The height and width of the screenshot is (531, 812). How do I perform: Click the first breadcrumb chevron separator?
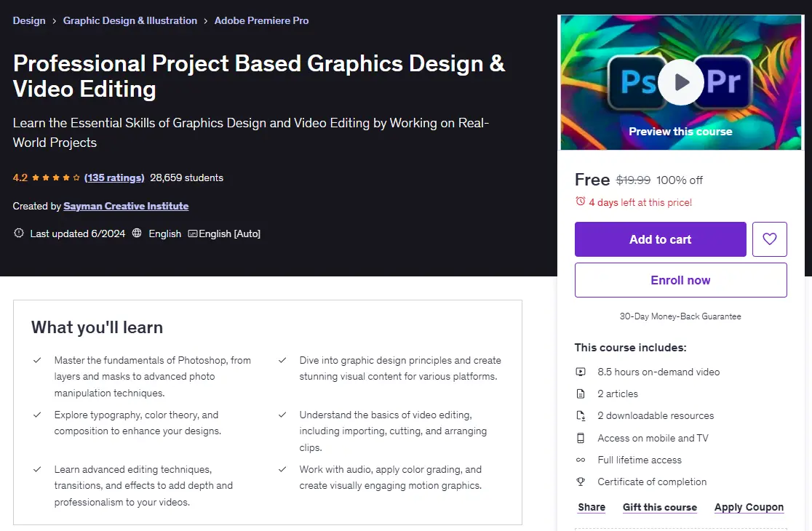pos(55,21)
